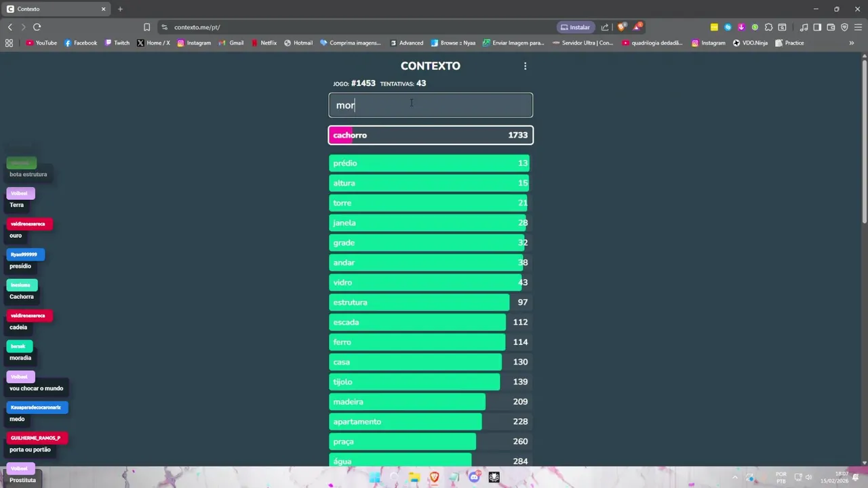Viewport: 868px width, 488px height.
Task: Click the latest guess 'cachorro' row
Action: tap(431, 135)
